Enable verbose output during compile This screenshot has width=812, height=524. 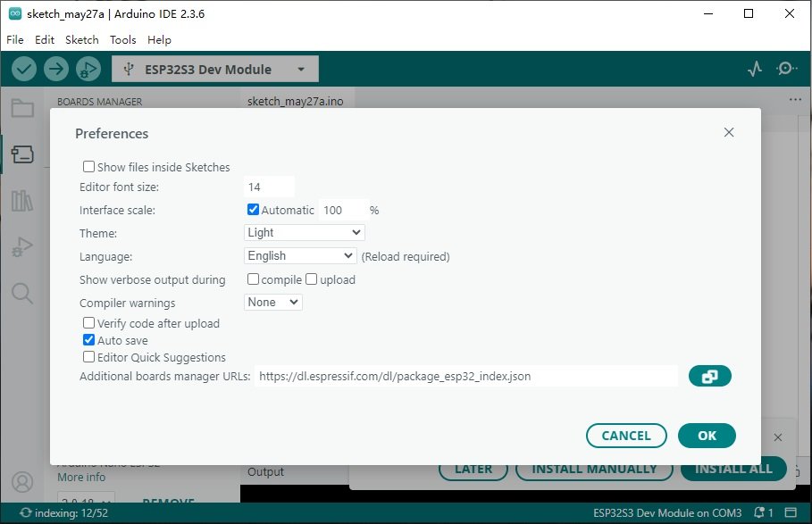tap(253, 279)
